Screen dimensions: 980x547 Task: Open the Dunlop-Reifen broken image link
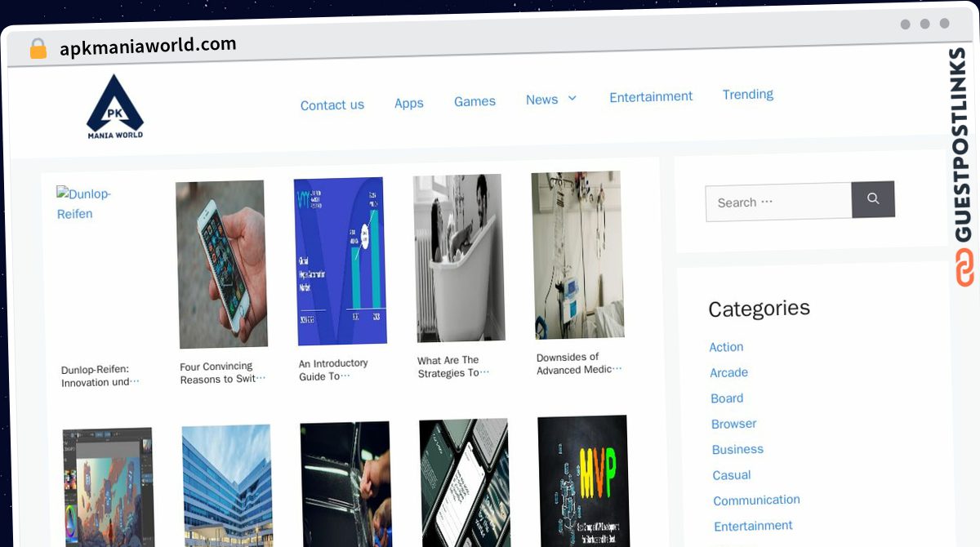[84, 203]
